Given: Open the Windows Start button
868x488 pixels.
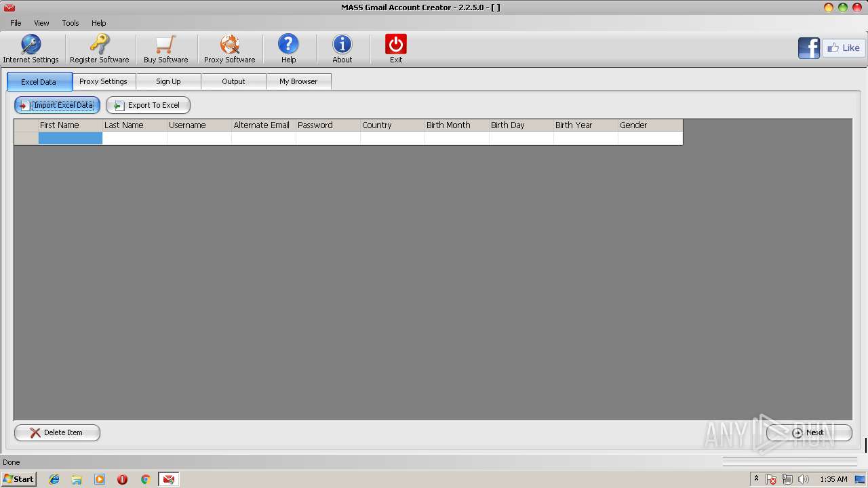Looking at the screenshot, I should point(18,479).
